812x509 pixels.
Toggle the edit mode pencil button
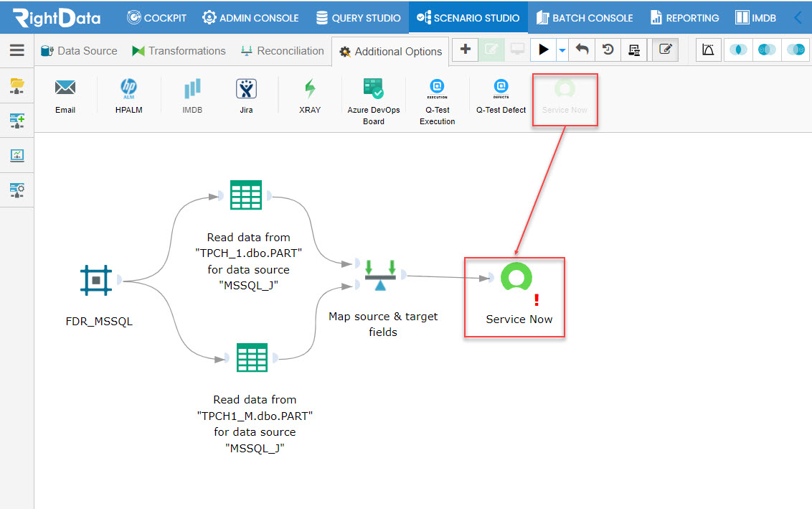[x=665, y=50]
